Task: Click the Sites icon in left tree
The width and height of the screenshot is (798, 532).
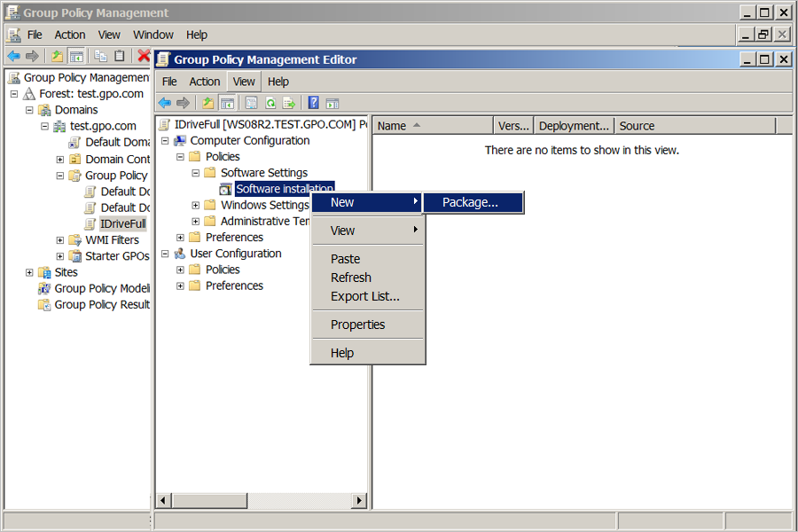Action: pos(45,272)
